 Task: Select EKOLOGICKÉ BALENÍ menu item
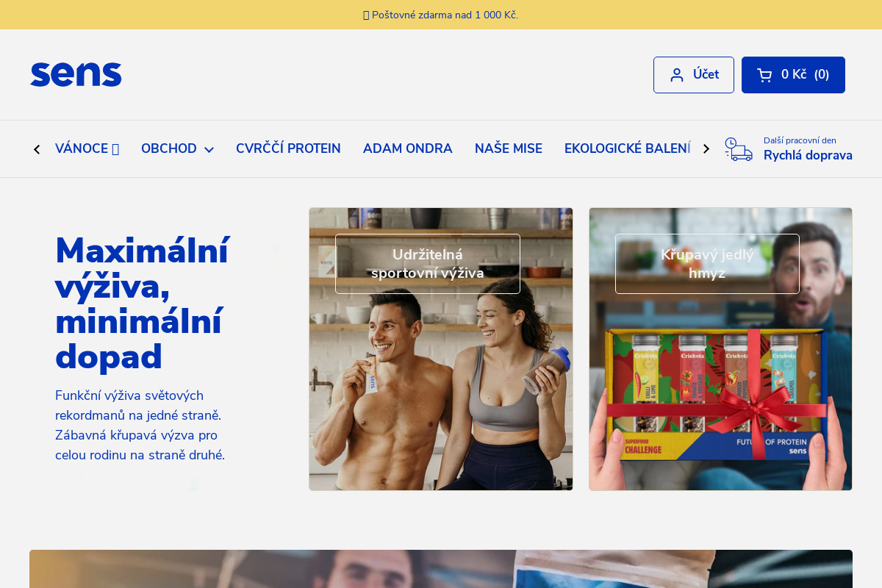pos(628,148)
